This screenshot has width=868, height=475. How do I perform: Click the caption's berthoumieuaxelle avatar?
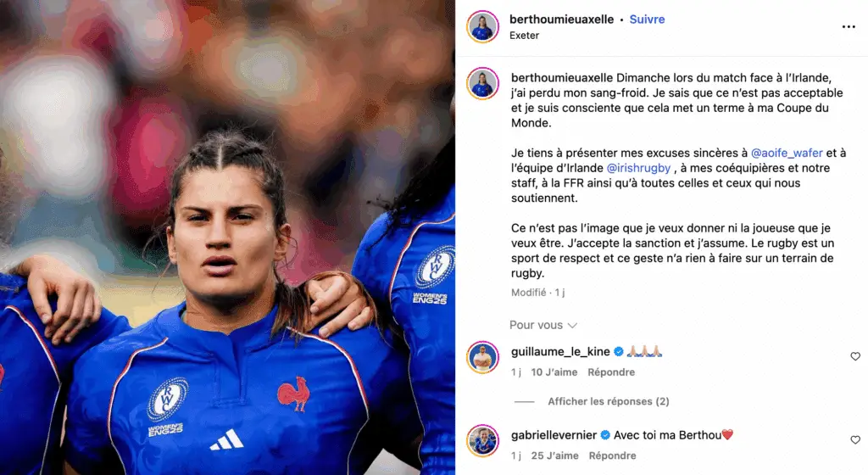pos(482,84)
